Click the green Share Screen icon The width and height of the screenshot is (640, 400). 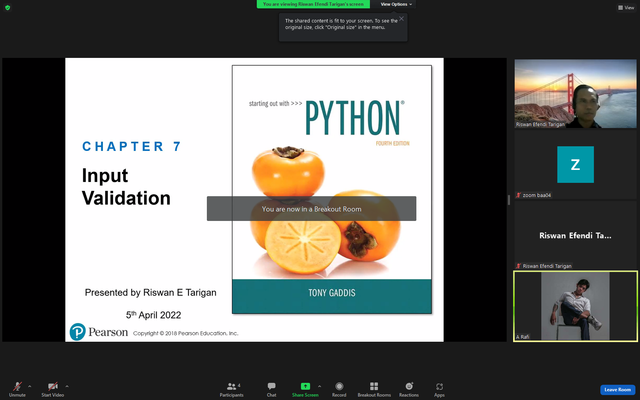point(305,386)
